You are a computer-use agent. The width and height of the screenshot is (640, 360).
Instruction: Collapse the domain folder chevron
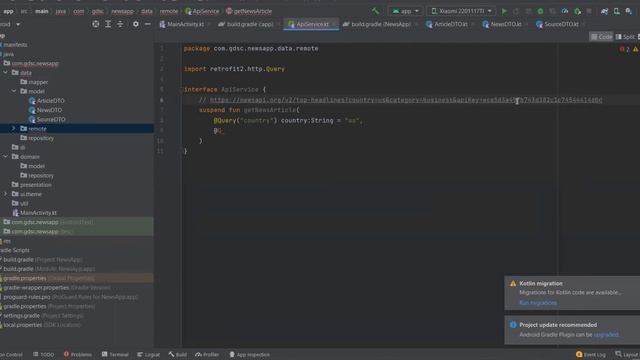(x=5, y=156)
